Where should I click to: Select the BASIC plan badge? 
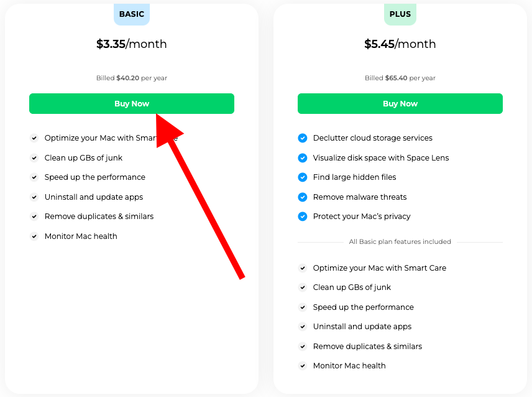point(132,14)
